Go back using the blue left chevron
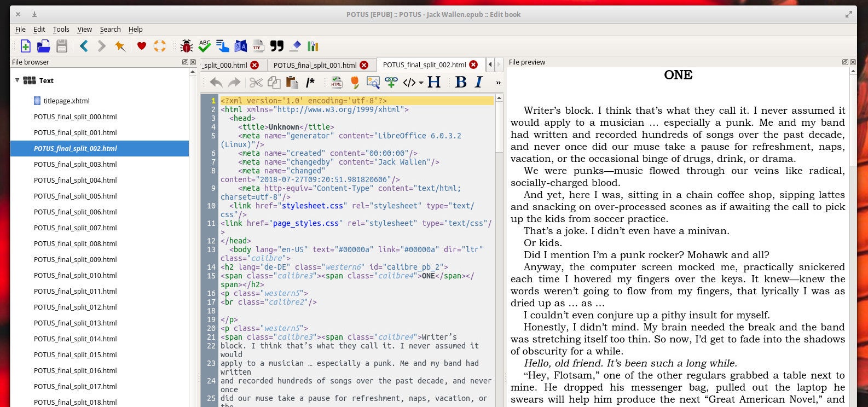Viewport: 868px width, 407px height. point(84,46)
